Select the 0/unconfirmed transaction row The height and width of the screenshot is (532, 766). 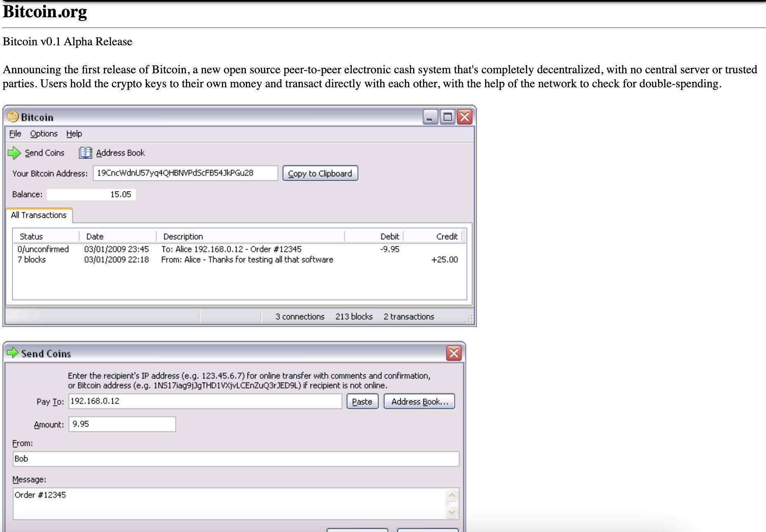tap(239, 249)
